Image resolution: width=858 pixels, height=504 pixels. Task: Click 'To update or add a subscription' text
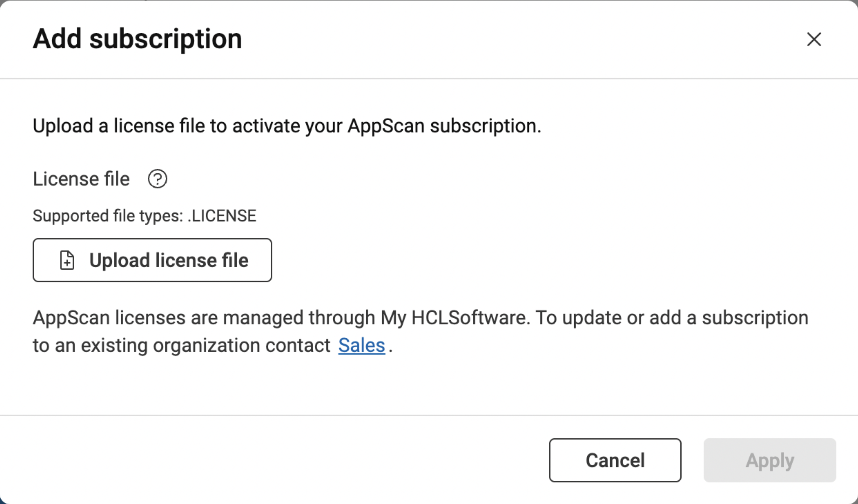[x=672, y=318]
